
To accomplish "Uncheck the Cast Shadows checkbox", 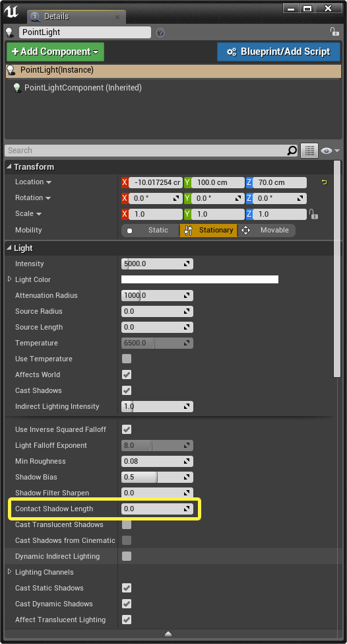I will [127, 390].
